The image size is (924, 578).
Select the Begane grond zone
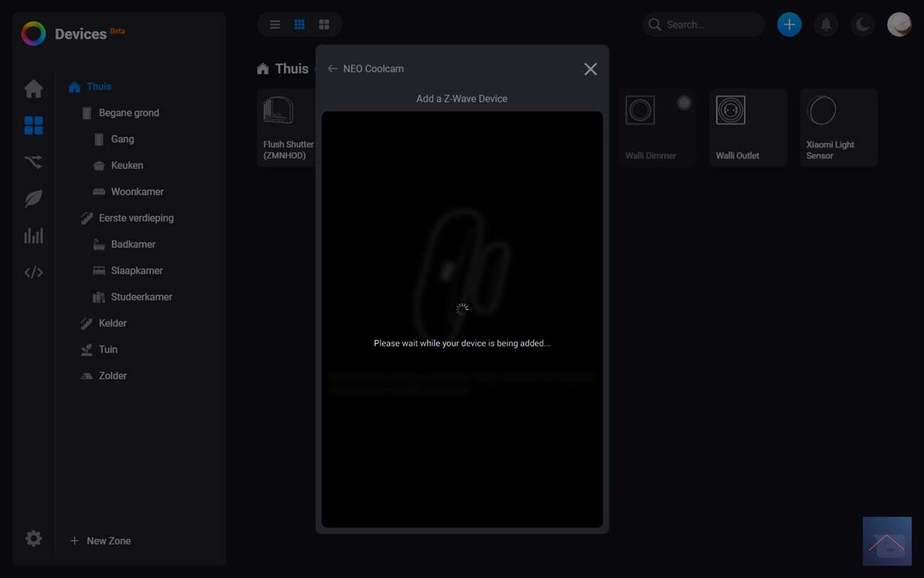(129, 113)
